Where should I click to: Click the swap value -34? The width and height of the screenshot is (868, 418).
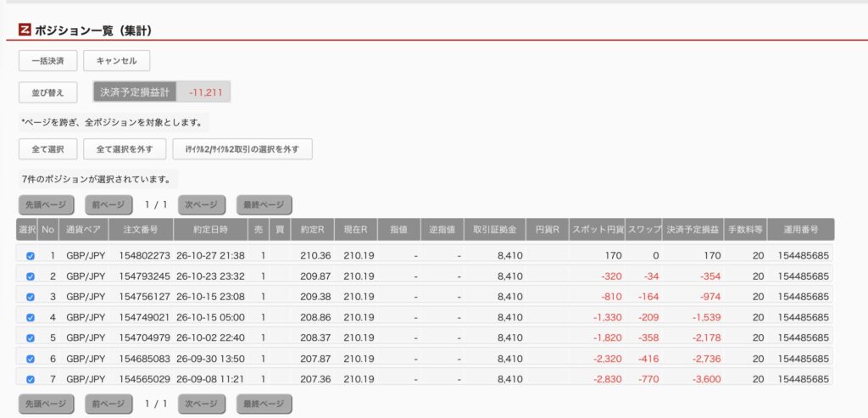tap(651, 276)
